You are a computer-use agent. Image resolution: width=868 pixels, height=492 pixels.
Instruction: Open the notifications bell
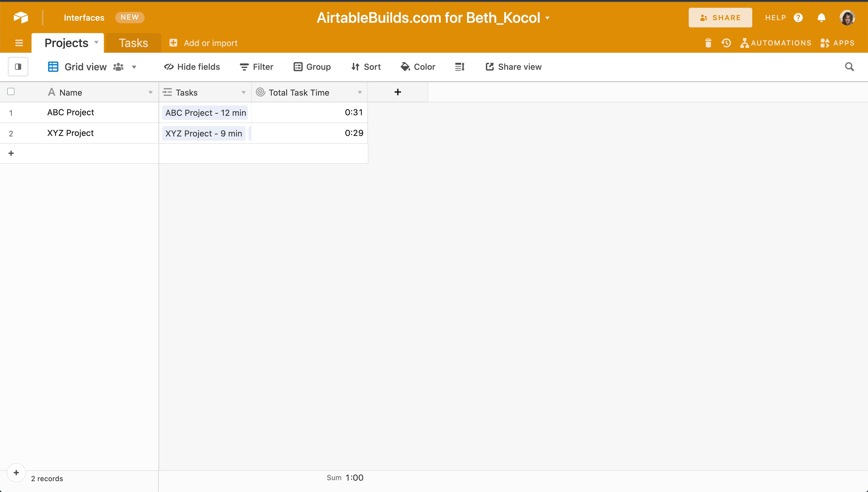(x=822, y=18)
